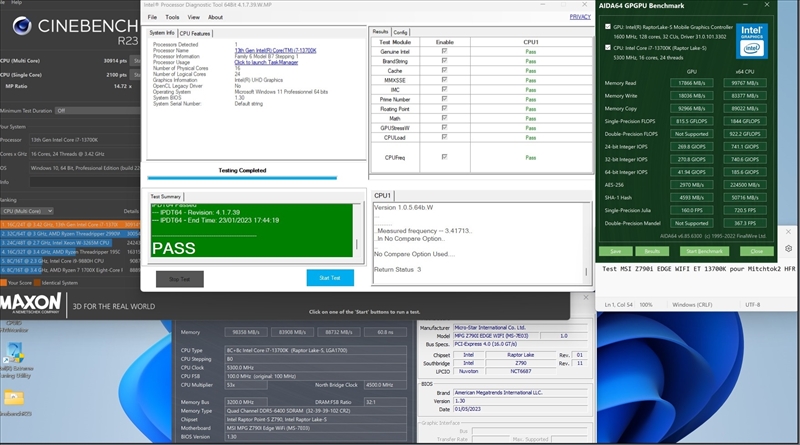Switch to the CPU Features tab
The width and height of the screenshot is (800, 445).
click(195, 33)
